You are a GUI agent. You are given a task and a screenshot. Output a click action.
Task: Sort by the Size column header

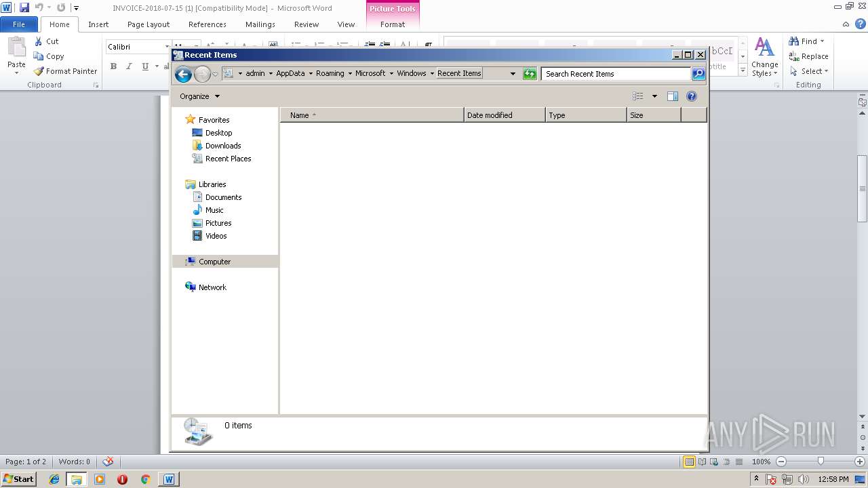click(654, 115)
